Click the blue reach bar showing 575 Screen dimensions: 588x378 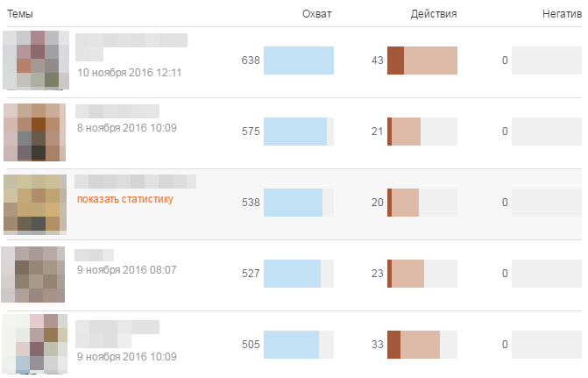click(x=295, y=132)
